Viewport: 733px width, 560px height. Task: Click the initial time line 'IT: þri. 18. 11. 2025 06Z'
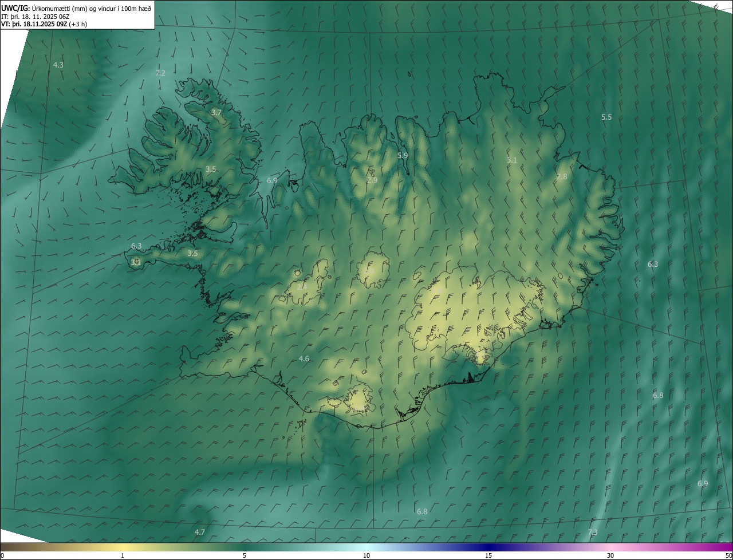click(x=35, y=17)
